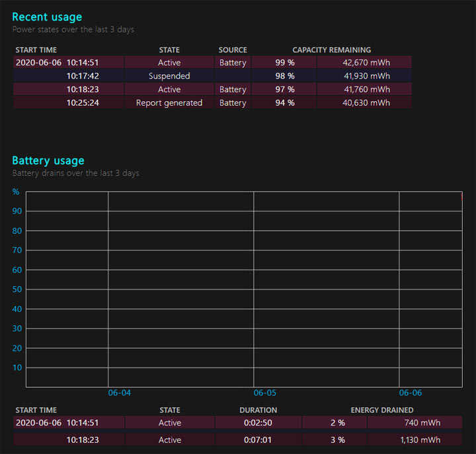Click the ENERGY DRAINED column header

382,410
